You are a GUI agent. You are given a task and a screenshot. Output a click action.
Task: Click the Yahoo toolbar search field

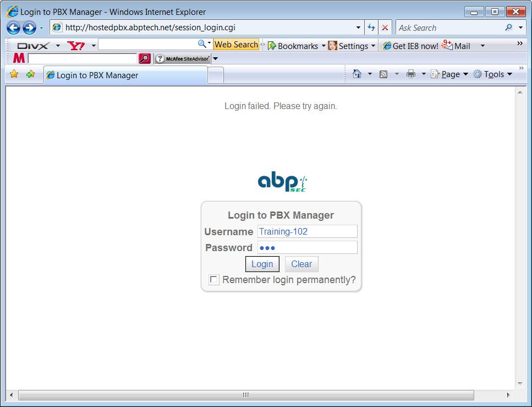[x=147, y=45]
